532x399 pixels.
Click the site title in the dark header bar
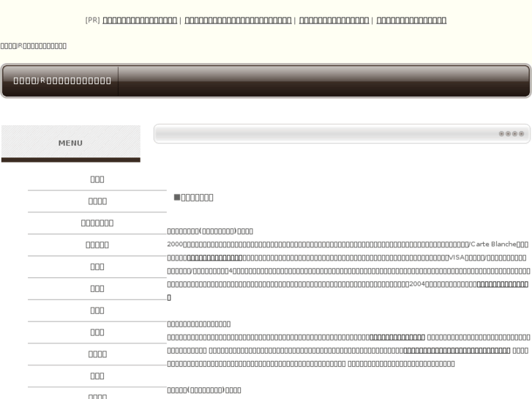pos(62,81)
